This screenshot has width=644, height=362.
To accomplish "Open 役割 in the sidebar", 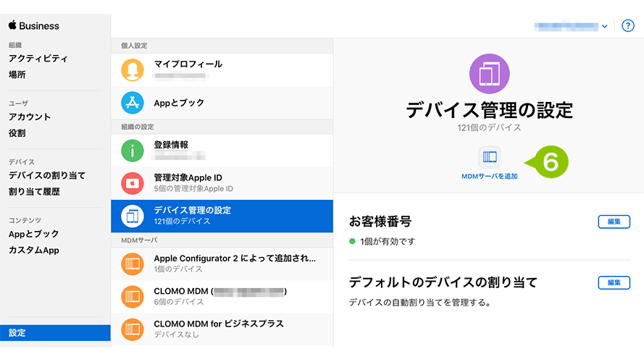I will coord(17,133).
